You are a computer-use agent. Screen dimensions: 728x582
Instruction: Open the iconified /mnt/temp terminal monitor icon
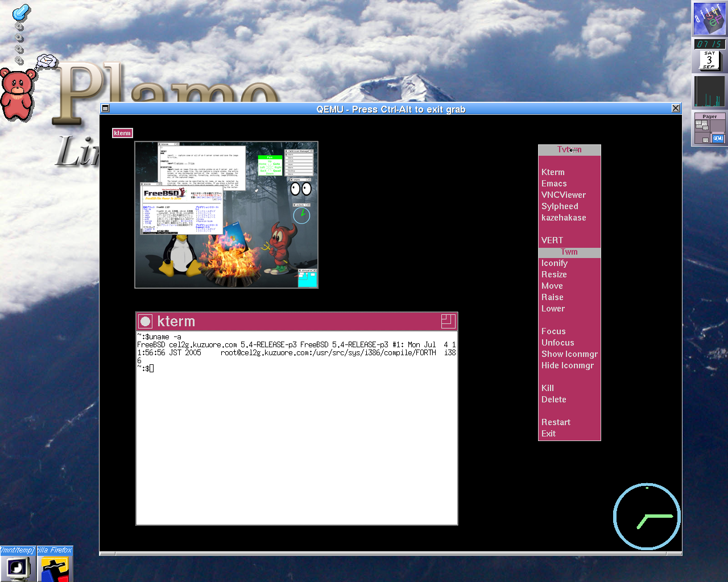[x=18, y=568]
